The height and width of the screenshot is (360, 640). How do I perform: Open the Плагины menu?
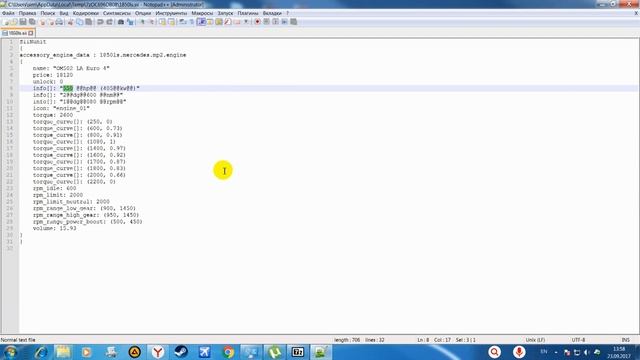248,13
